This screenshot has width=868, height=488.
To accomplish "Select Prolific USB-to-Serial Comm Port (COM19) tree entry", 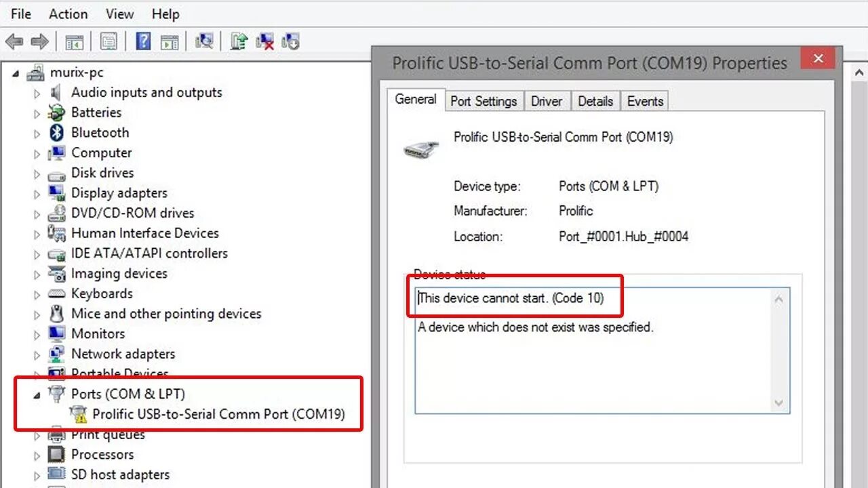I will pos(218,414).
